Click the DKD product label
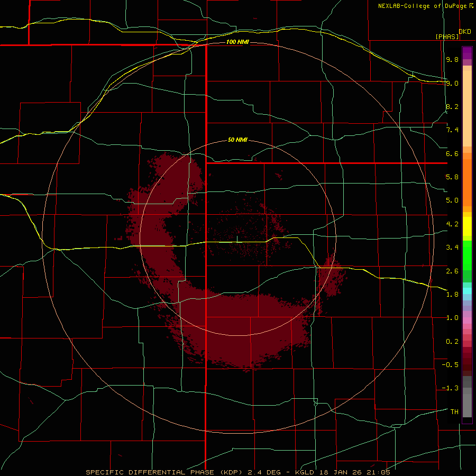476x476 pixels. (465, 31)
